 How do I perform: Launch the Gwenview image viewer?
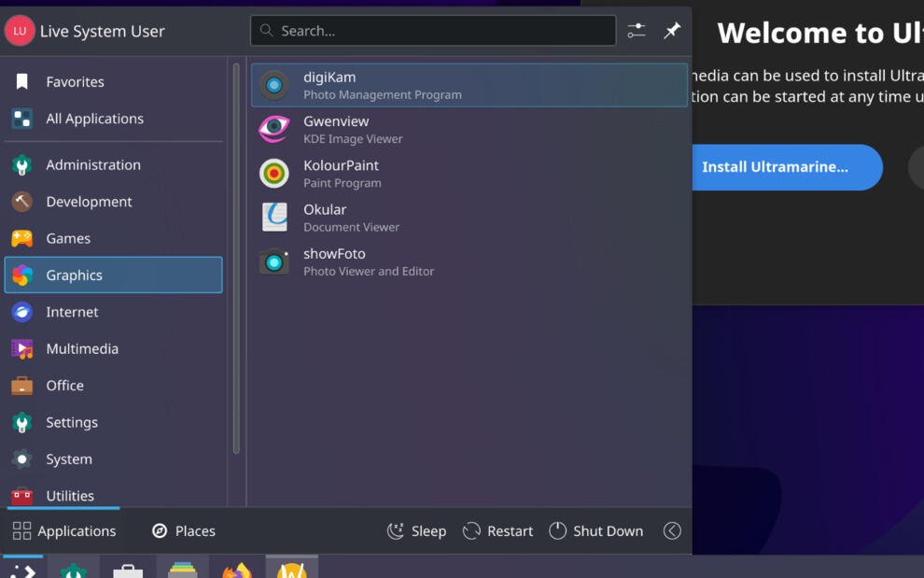469,130
